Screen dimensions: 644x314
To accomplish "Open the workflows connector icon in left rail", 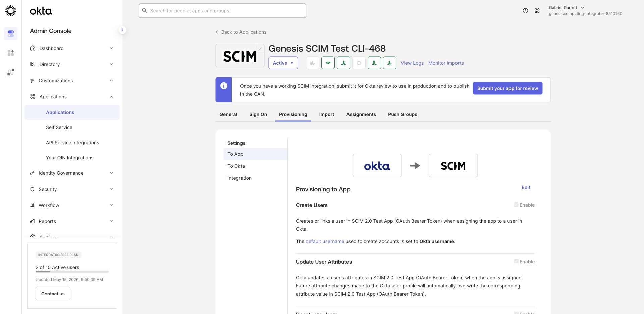I will tap(11, 72).
